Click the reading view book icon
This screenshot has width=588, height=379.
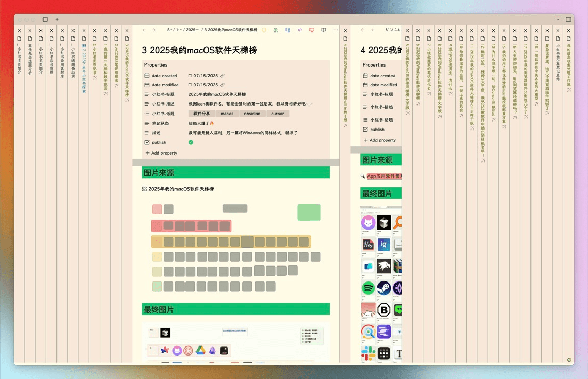click(x=324, y=30)
